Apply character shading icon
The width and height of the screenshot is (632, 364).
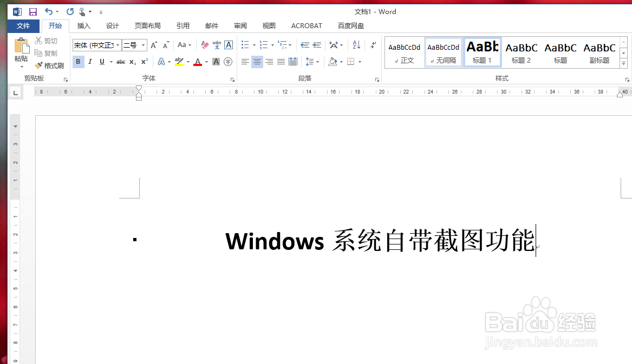[216, 62]
